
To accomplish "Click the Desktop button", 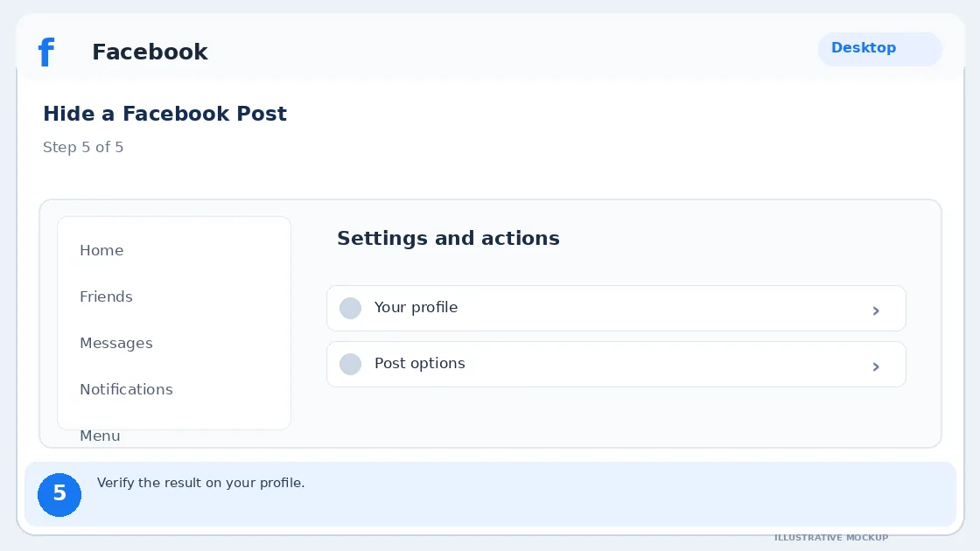I will point(879,49).
